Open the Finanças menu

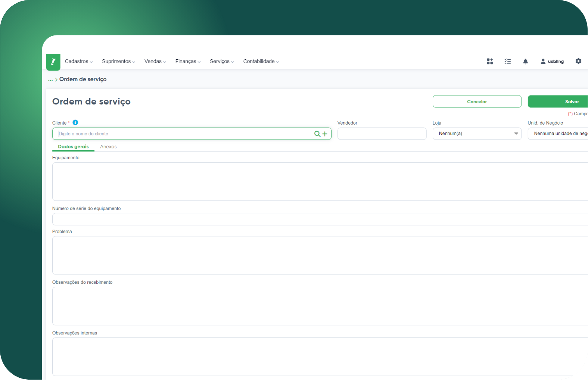pos(188,62)
